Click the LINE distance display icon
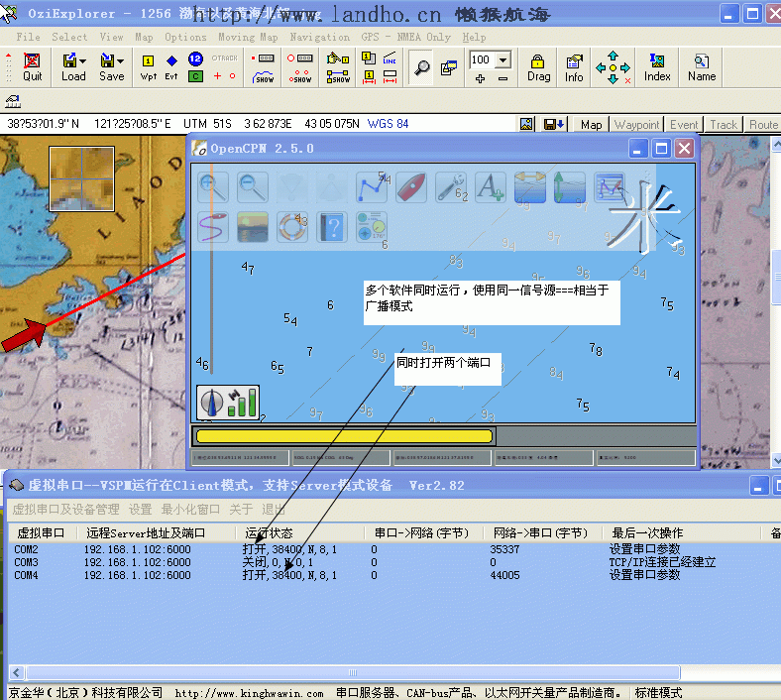781x700 pixels. point(390,58)
